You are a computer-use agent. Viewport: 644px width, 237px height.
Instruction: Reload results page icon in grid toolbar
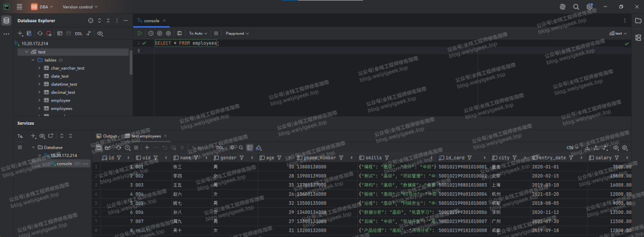click(118, 147)
